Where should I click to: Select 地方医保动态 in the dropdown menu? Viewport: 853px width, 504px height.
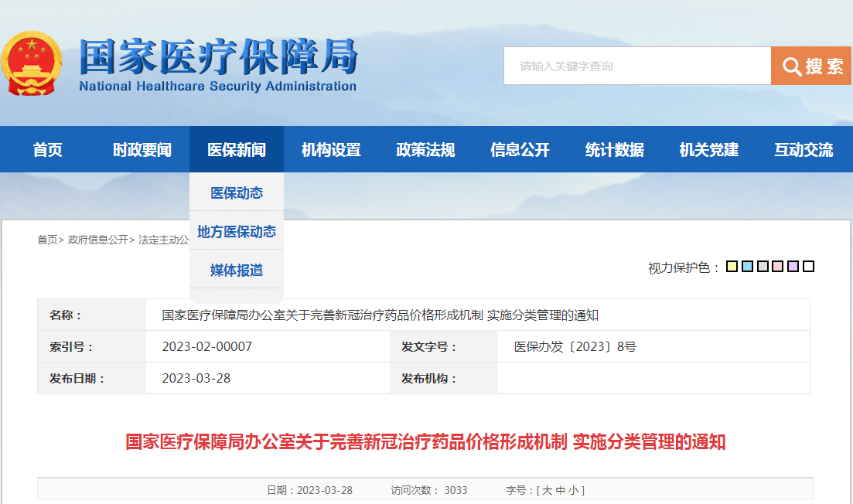237,232
